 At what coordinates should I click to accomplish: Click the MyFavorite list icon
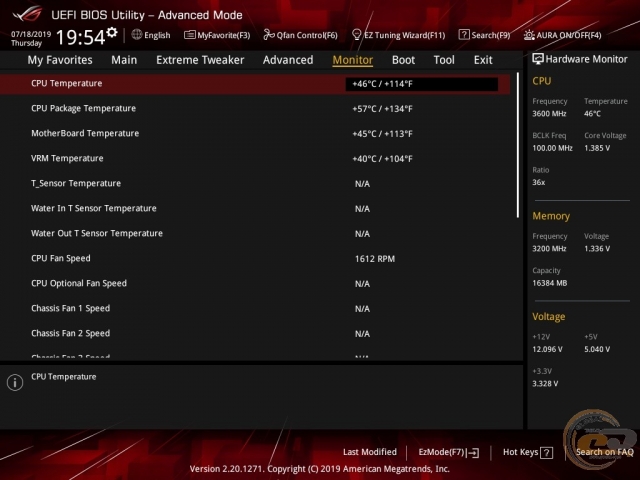[x=189, y=35]
